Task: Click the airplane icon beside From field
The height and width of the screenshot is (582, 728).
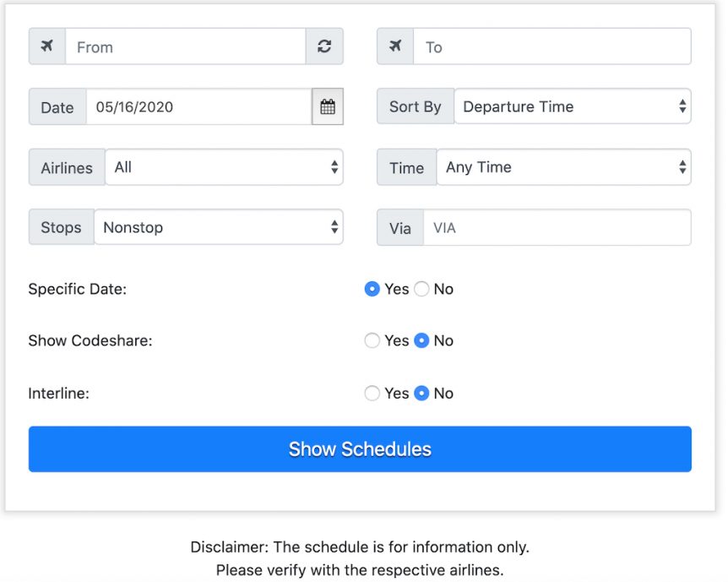Action: click(x=47, y=46)
